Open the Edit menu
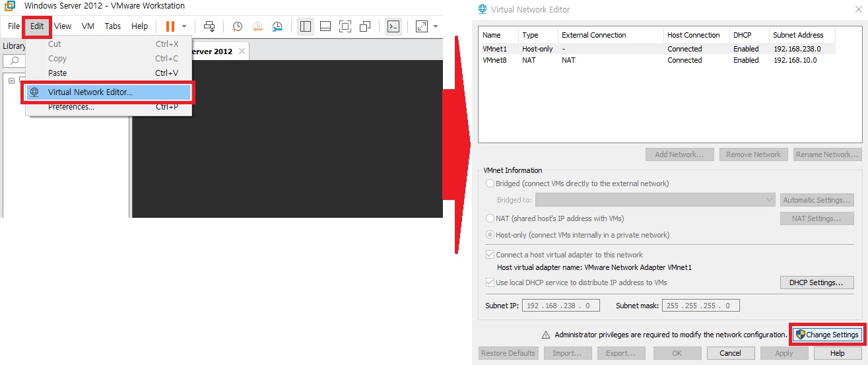 [37, 26]
